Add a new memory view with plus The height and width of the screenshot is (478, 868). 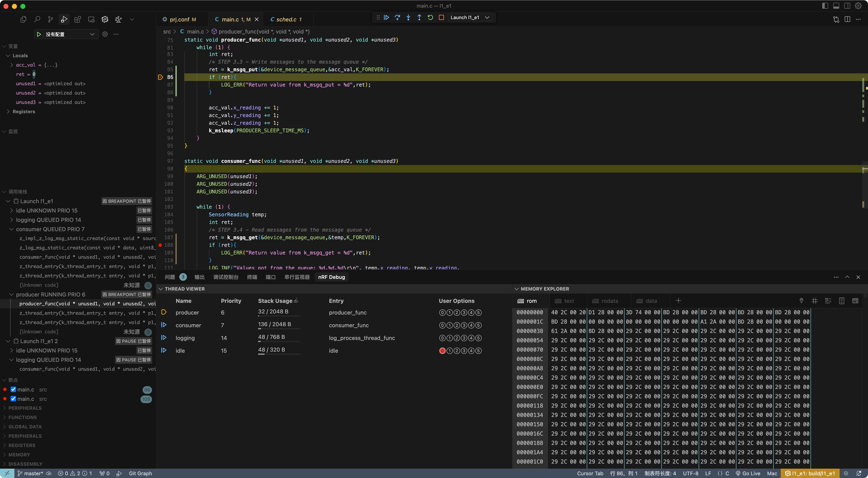coord(679,301)
